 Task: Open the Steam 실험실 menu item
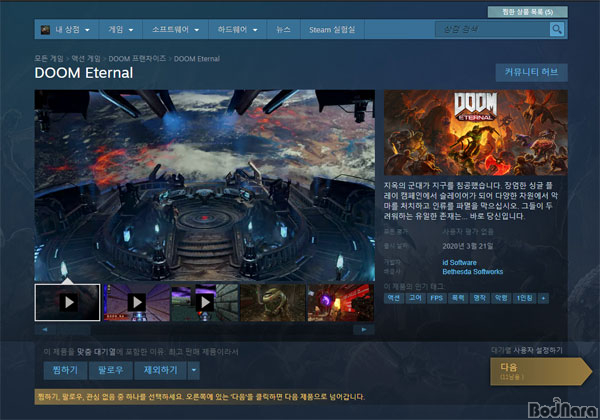(332, 29)
